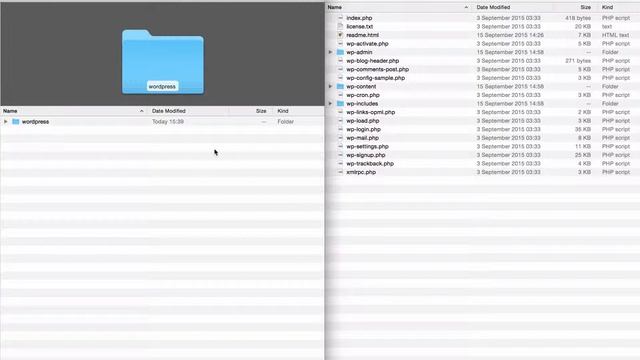
Task: Select the xmlrpc.php file name
Action: (361, 172)
